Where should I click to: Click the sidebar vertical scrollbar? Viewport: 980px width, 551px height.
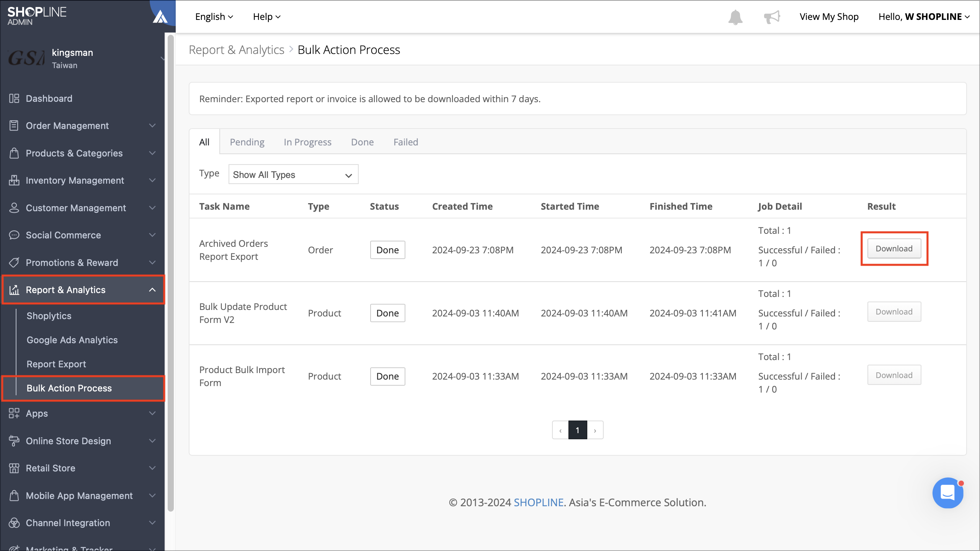point(171,272)
